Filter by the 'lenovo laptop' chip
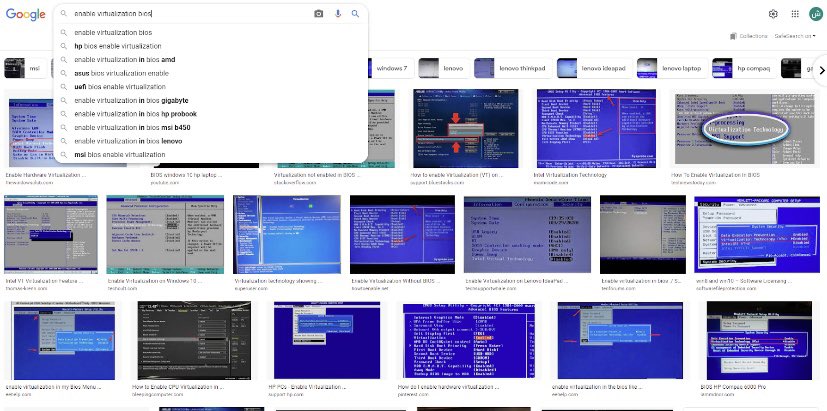This screenshot has height=411, width=827. pos(671,69)
